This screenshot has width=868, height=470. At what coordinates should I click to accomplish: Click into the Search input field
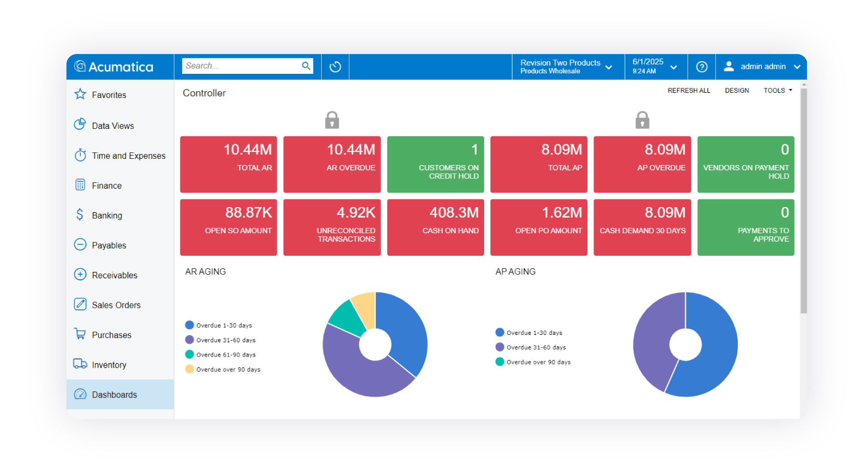coord(241,66)
